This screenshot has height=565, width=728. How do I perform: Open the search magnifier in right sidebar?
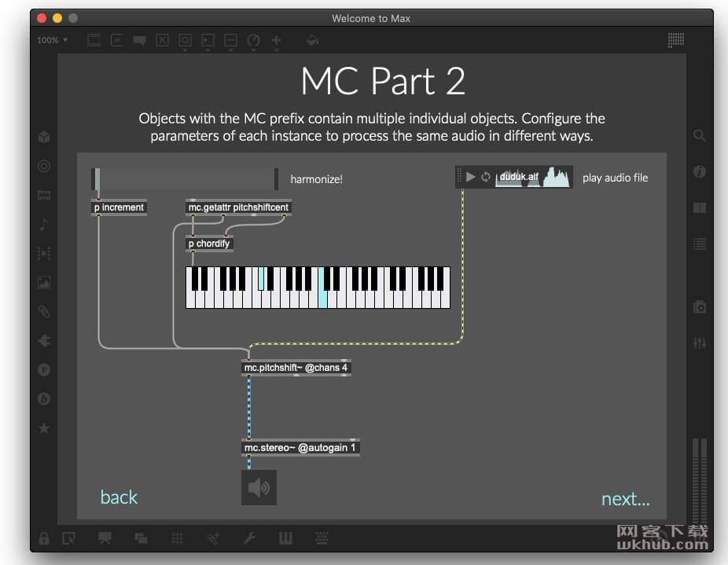point(699,136)
